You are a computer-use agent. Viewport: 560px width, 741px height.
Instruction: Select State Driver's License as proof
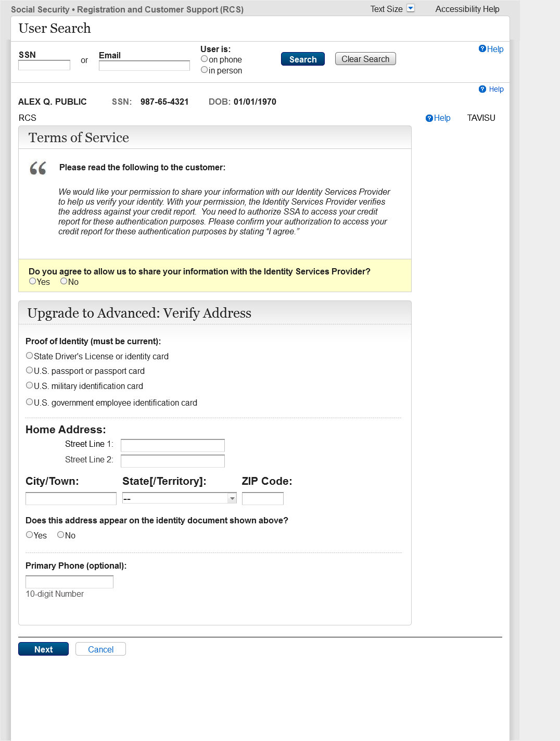click(x=30, y=356)
